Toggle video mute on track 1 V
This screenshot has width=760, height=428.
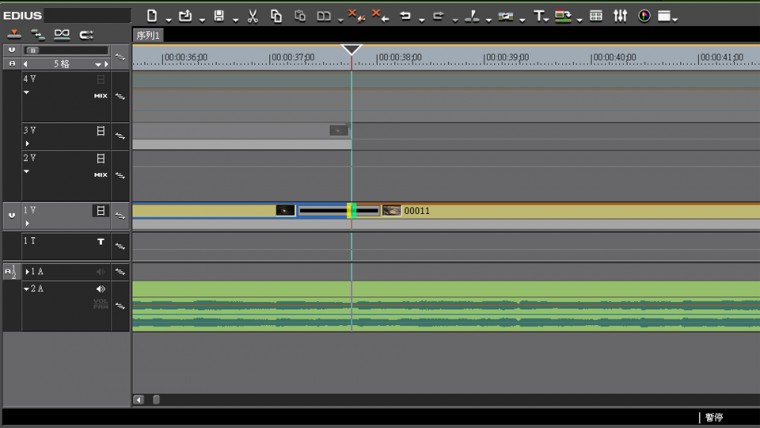point(100,211)
